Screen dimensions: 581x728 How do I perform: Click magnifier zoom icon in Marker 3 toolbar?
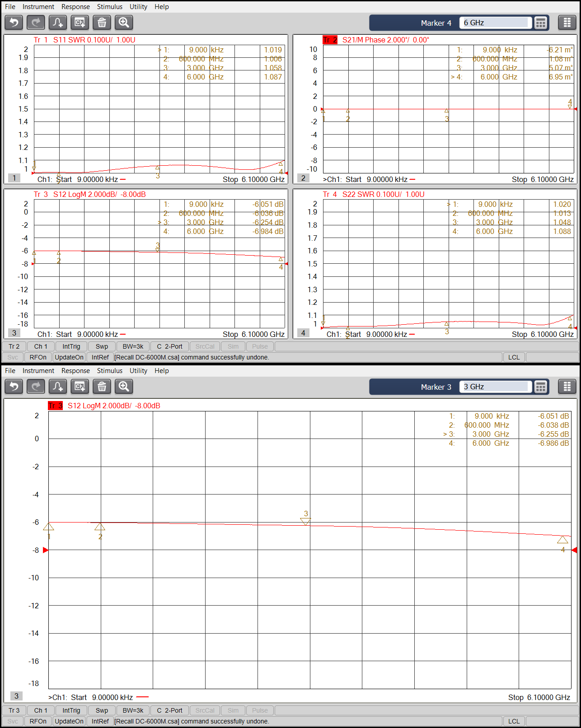pos(124,387)
